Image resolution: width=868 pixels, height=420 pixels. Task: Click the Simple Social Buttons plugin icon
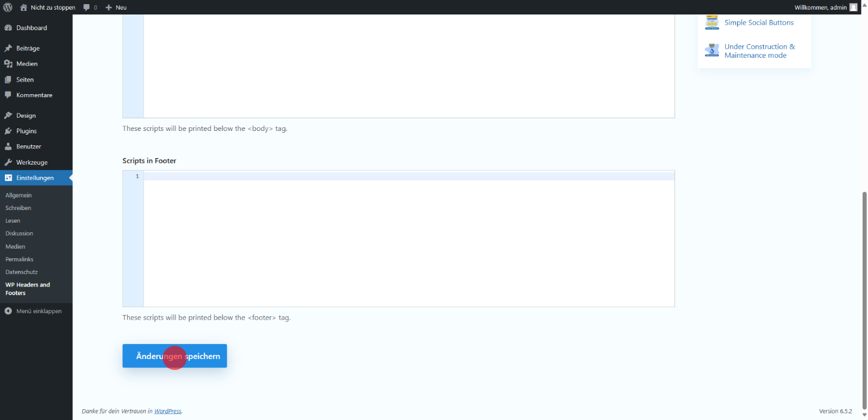(x=712, y=22)
